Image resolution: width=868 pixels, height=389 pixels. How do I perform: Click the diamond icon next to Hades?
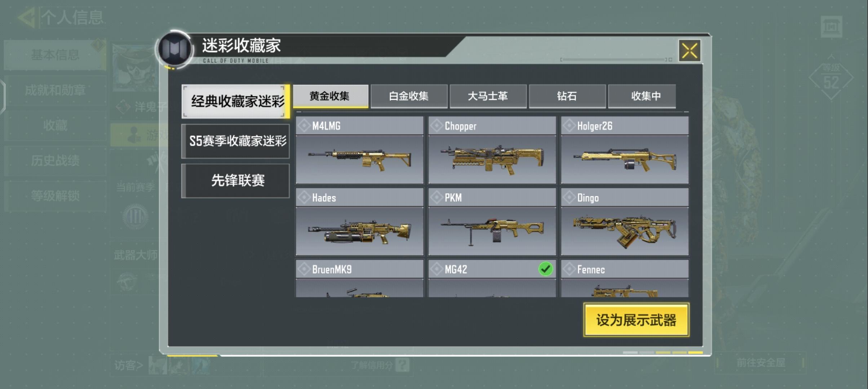click(x=304, y=197)
